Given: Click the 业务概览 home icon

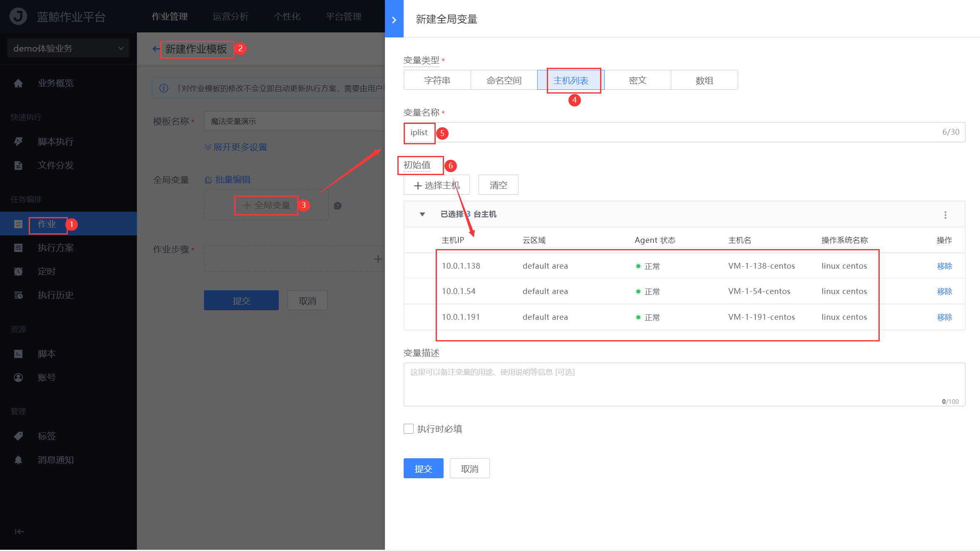Looking at the screenshot, I should coord(18,84).
